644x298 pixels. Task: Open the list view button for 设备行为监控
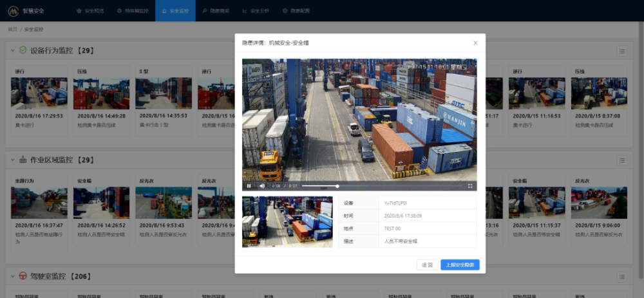622,51
